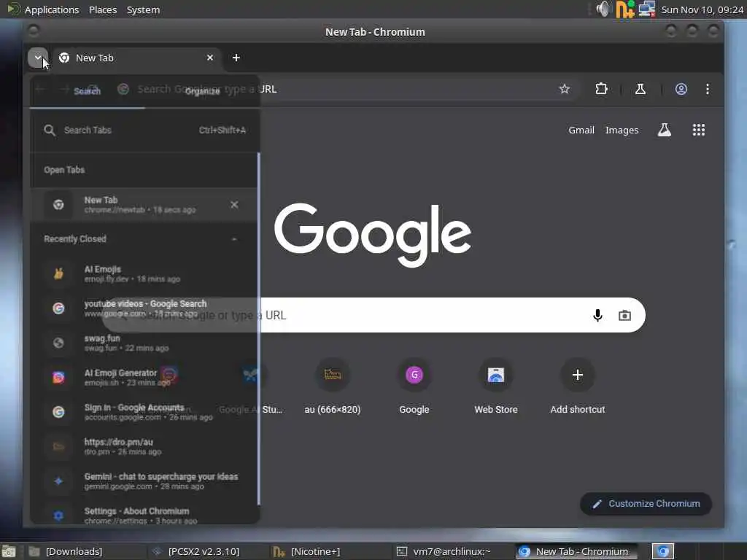Screen dimensions: 747x560
Task: Reopen https://dro.pm/au entry
Action: (x=145, y=447)
